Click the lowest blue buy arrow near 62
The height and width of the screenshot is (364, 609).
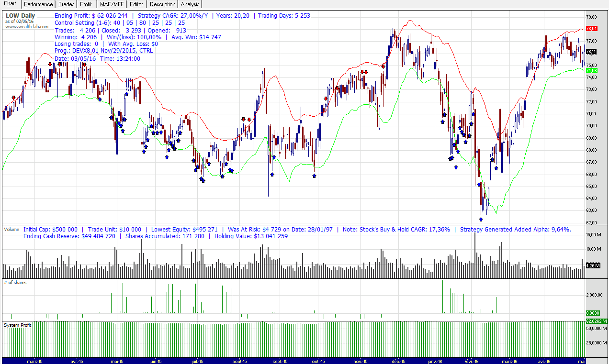coord(481,219)
